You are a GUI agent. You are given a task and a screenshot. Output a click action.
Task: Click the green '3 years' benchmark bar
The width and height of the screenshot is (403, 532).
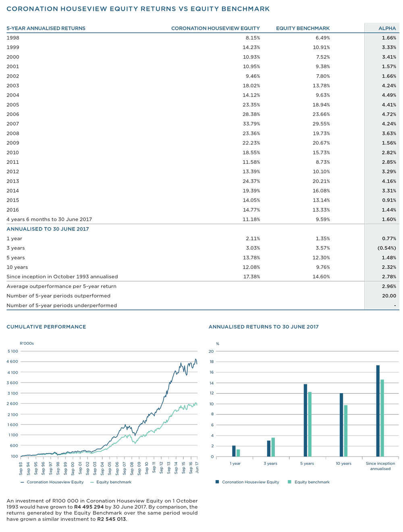tap(273, 447)
